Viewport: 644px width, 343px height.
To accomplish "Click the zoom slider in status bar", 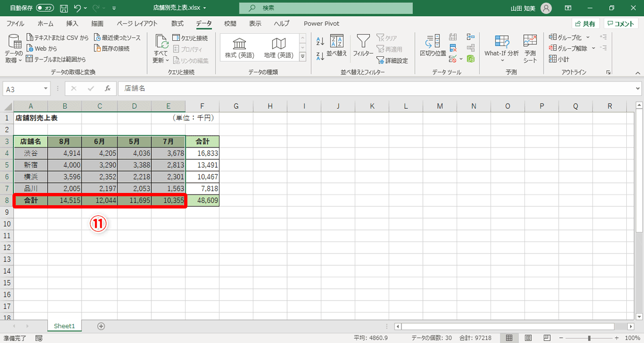I will click(x=589, y=338).
